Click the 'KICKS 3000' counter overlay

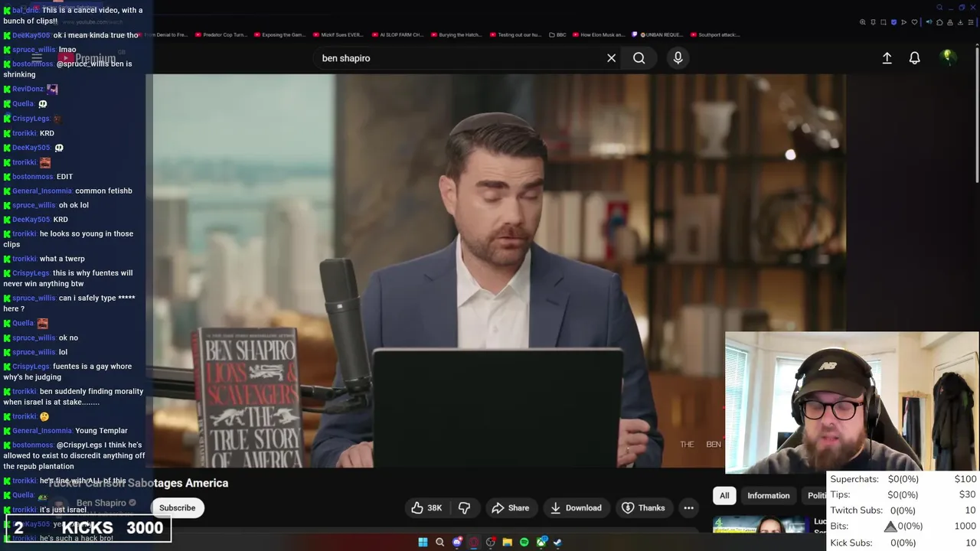pos(89,527)
